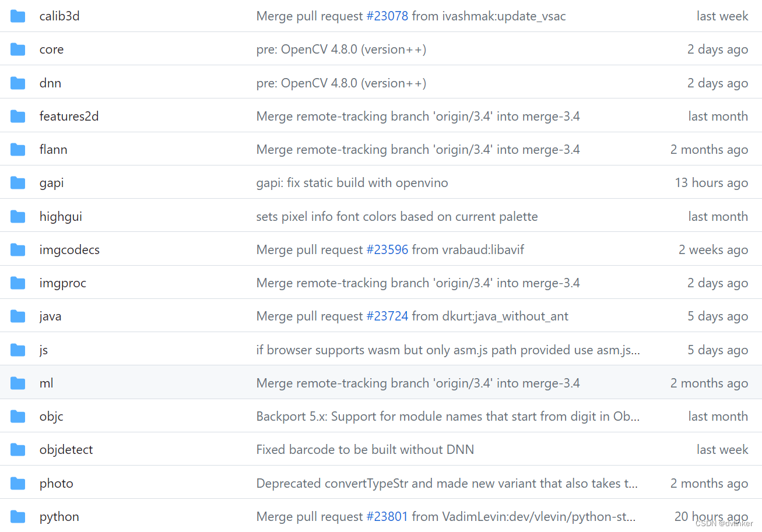
Task: Open the features2d directory link
Action: coord(69,117)
